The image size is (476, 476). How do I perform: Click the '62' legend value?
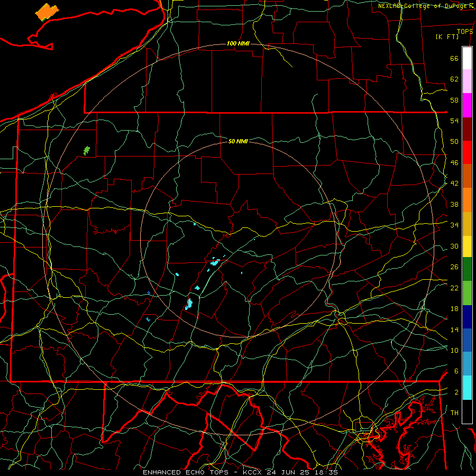click(454, 79)
